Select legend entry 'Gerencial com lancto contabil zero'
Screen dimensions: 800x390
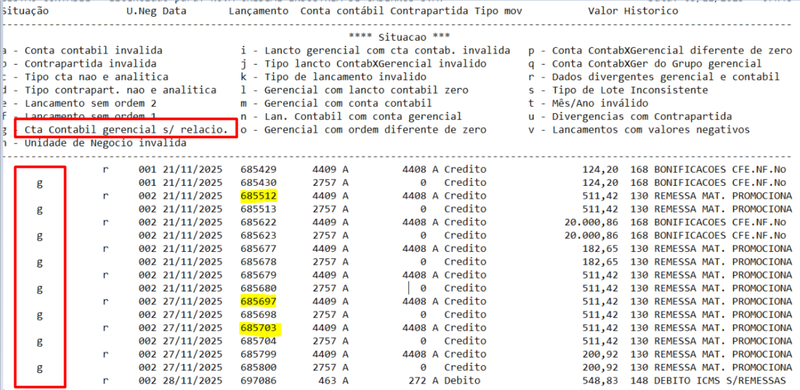pyautogui.click(x=366, y=90)
